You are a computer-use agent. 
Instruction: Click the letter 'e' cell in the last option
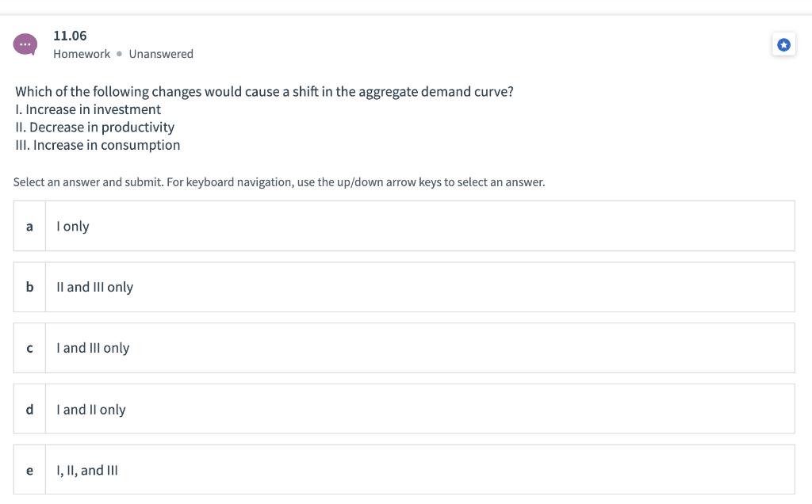point(29,469)
